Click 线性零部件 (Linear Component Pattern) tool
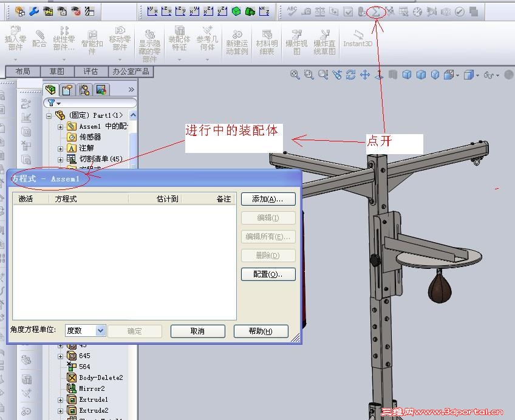515x420 pixels. point(64,39)
